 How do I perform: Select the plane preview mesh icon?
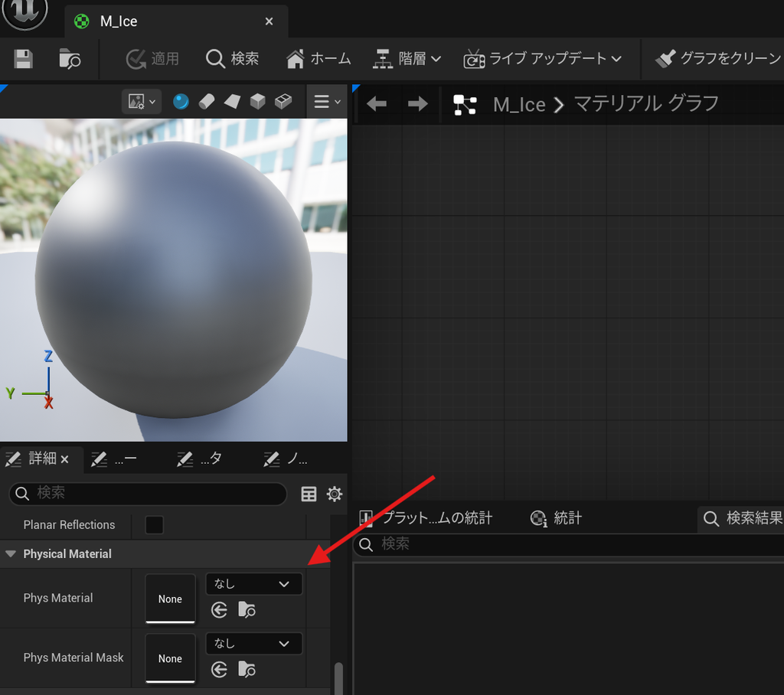point(232,102)
